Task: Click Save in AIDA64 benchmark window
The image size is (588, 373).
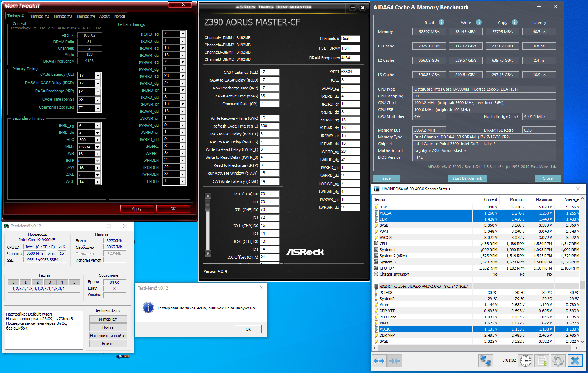Action: (x=387, y=178)
